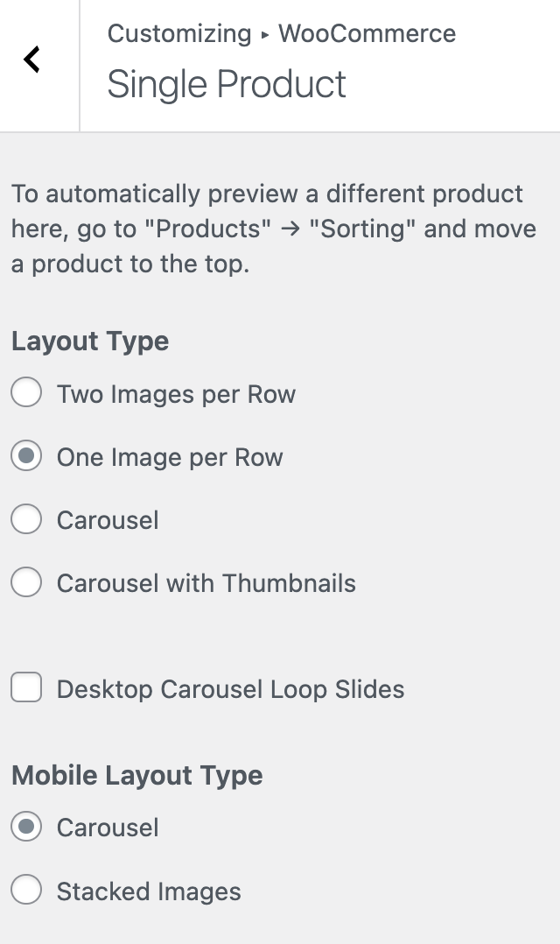Enable the Desktop Carousel Loop Slides checkbox
Screen dimensions: 560x944
point(26,689)
